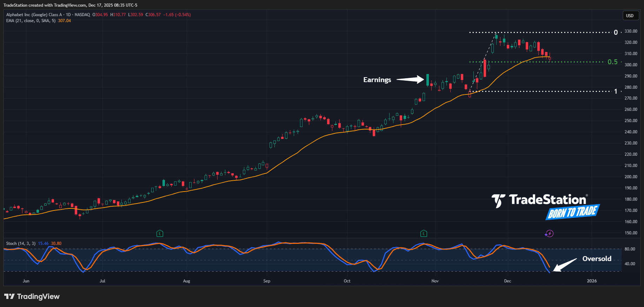Click the TradingView logo in bottom corner
The image size is (644, 307).
point(32,296)
